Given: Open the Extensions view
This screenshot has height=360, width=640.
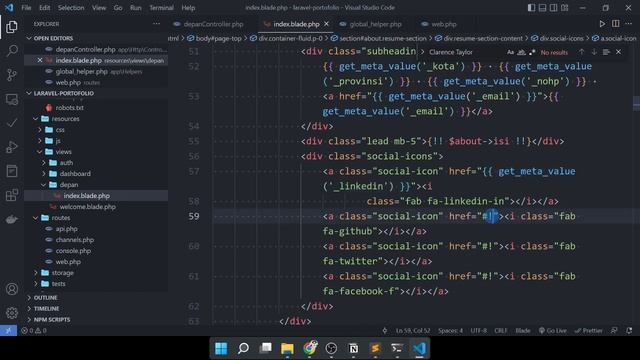Looking at the screenshot, I should click(x=12, y=195).
